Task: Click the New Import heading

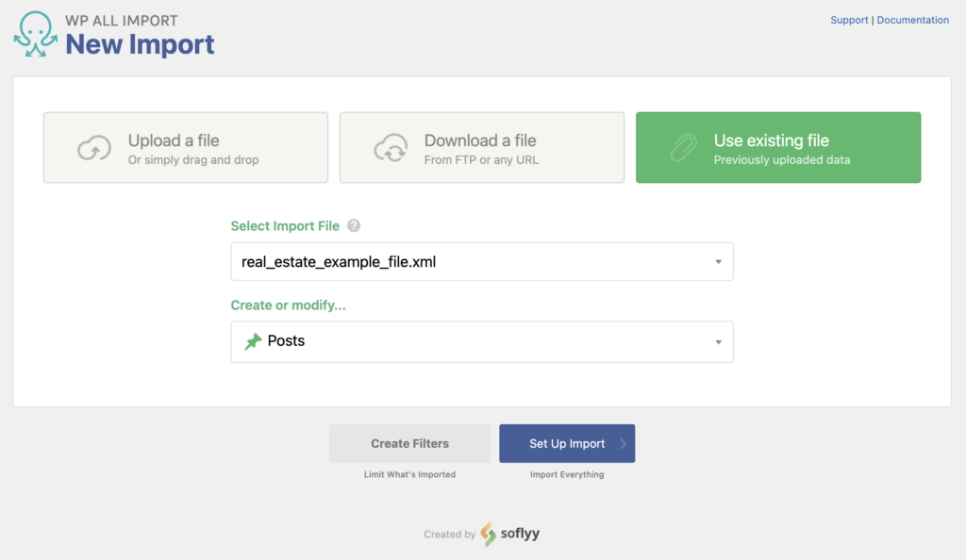Action: coord(142,44)
